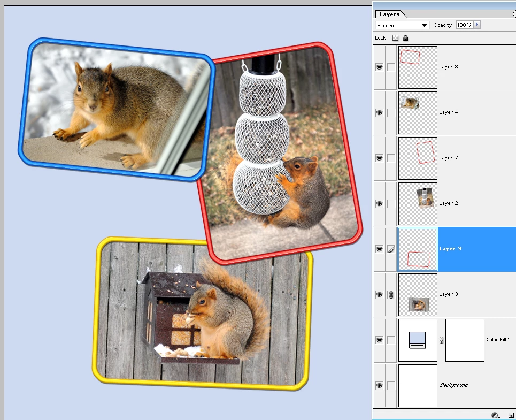Screen dimensions: 516x420
Task: Click the Layer 9 thumbnail
Action: 418,249
